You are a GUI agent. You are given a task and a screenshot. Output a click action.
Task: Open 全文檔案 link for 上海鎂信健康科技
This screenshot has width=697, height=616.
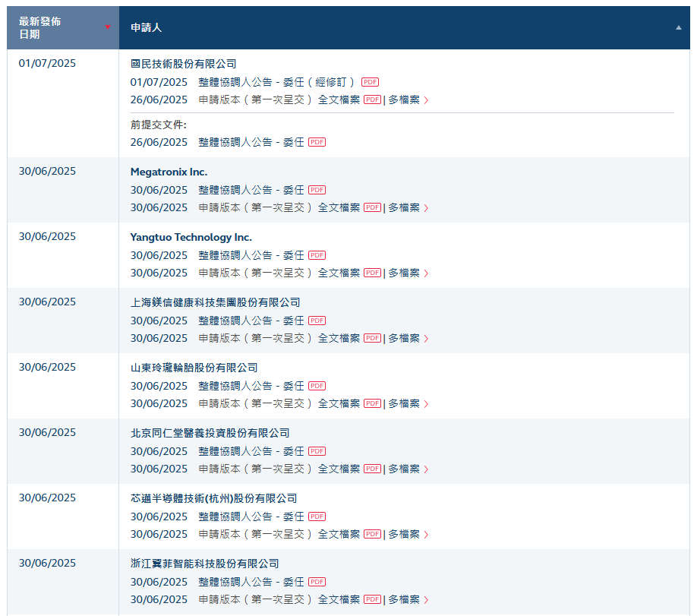(339, 339)
